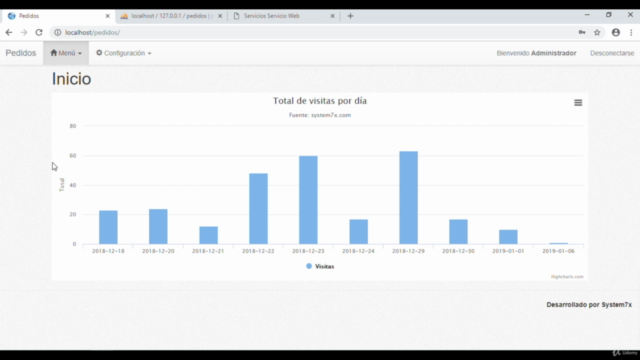Open the Highcharts hamburger export menu
Viewport: 640px width, 360px height.
578,103
